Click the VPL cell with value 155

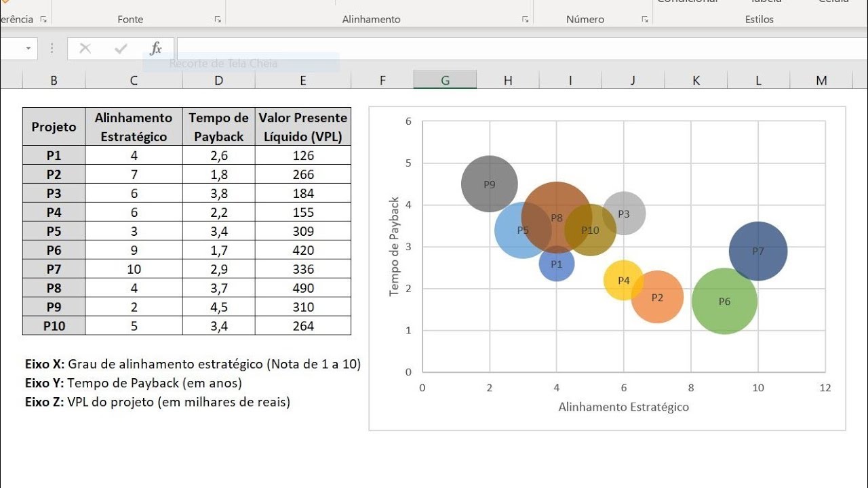[x=302, y=212]
